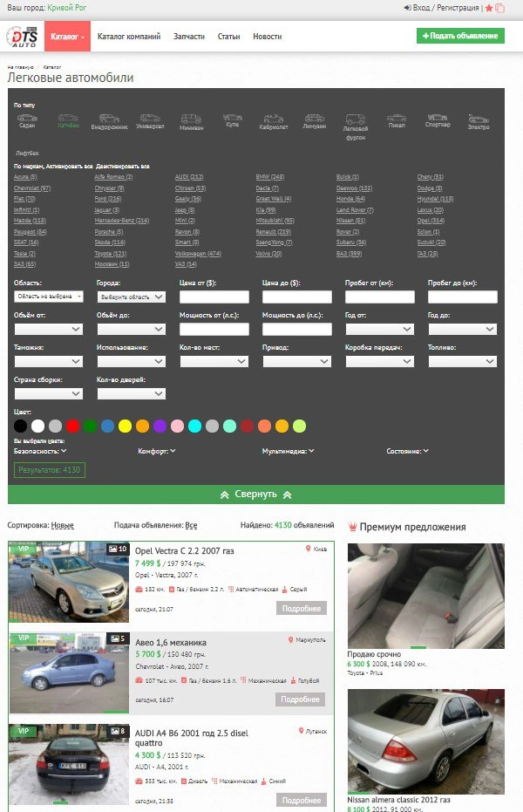Select the Электро car type icon

point(479,119)
